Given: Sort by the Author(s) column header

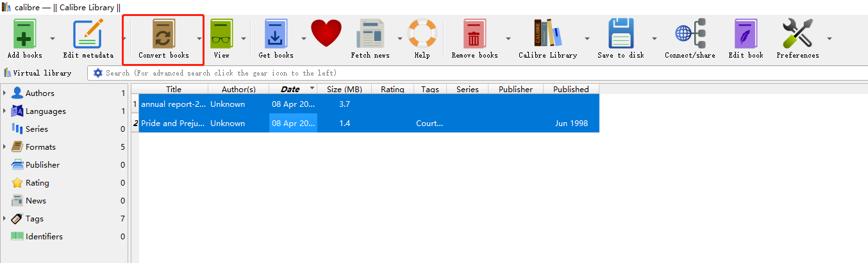Looking at the screenshot, I should pyautogui.click(x=238, y=89).
